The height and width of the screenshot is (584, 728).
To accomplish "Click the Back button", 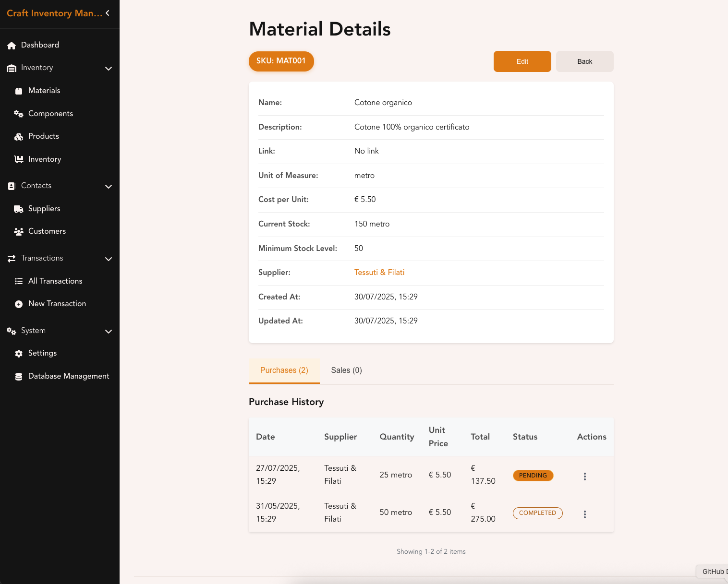I will click(585, 61).
